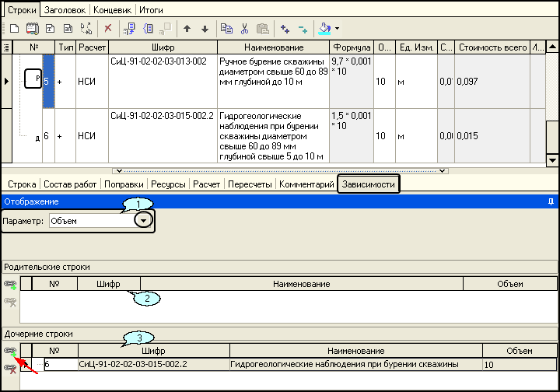Viewport: 560px width, 392px height.
Task: Add link icon in parent rows section
Action: 10,285
